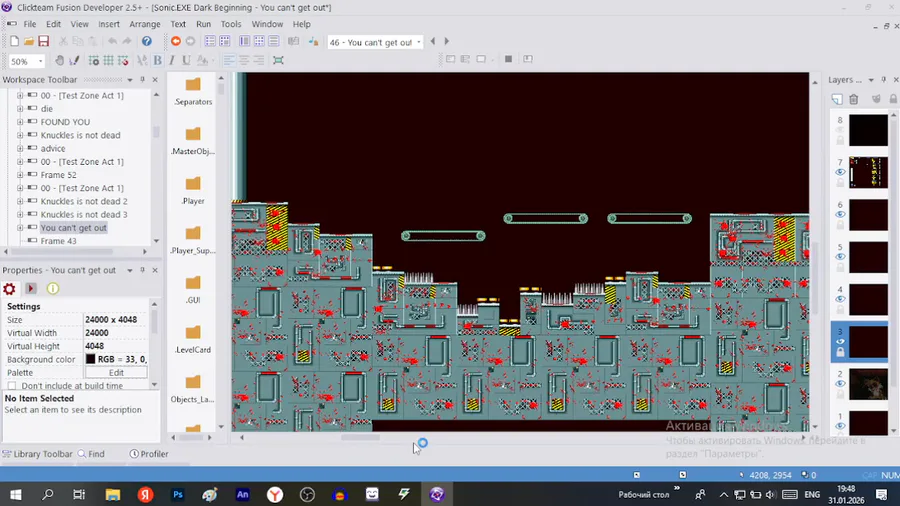Expand the 'You can't get out' node
Screen dimensions: 900x506
[x=20, y=228]
